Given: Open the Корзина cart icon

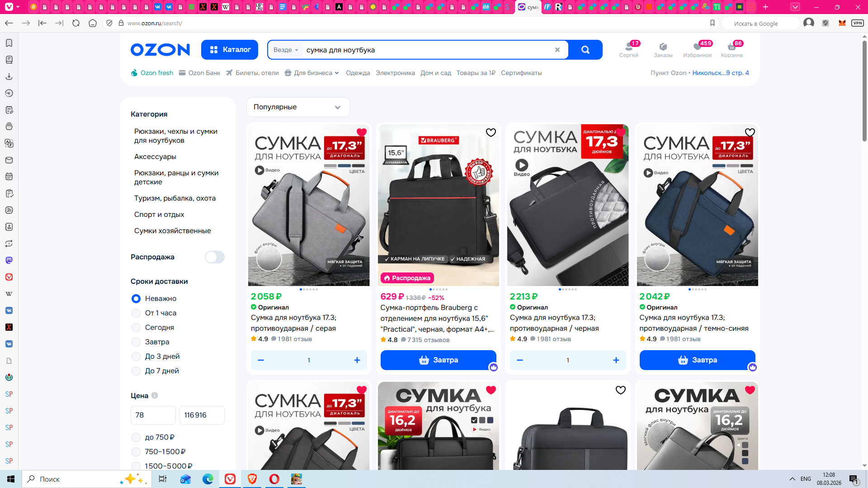Looking at the screenshot, I should (x=731, y=47).
